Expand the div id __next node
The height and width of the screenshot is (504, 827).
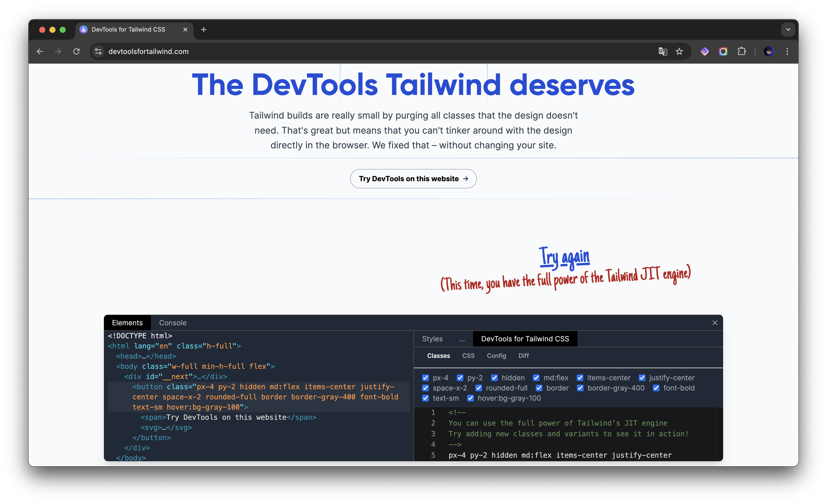click(x=175, y=376)
